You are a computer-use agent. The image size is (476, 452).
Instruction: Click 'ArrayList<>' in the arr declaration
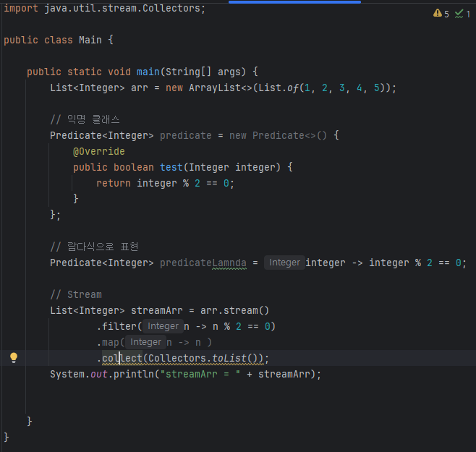point(221,88)
